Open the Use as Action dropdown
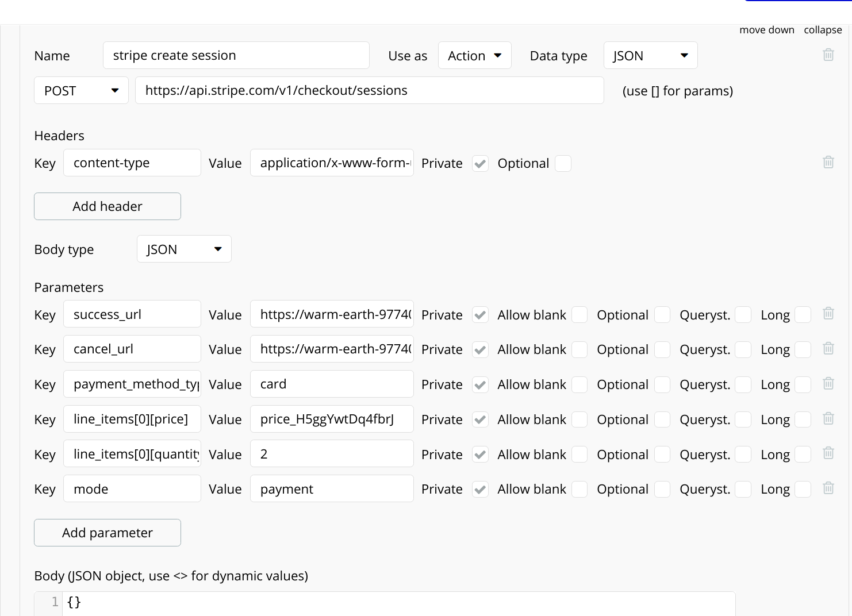This screenshot has width=852, height=616. coord(474,56)
